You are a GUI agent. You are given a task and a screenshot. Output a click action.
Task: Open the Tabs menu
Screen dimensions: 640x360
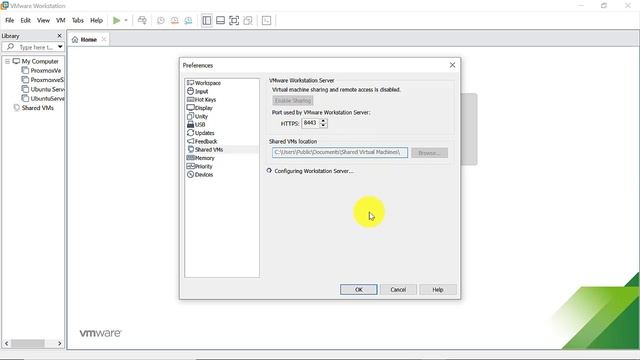pyautogui.click(x=78, y=20)
